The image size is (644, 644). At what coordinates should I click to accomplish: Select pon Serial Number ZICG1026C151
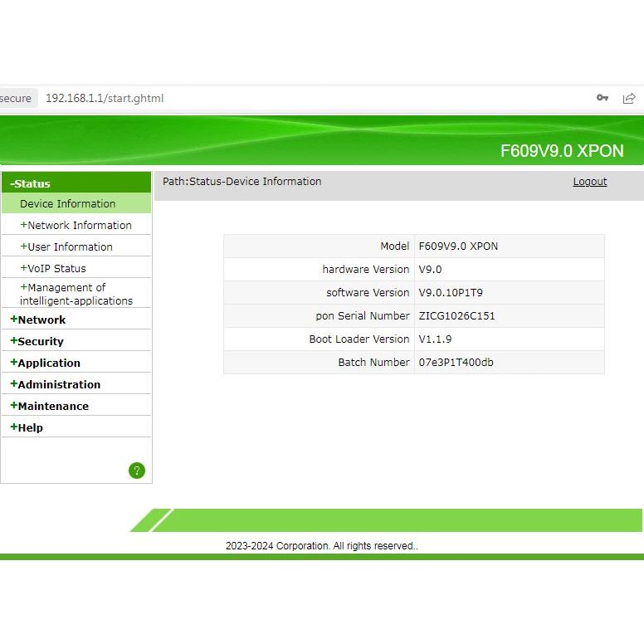point(456,316)
